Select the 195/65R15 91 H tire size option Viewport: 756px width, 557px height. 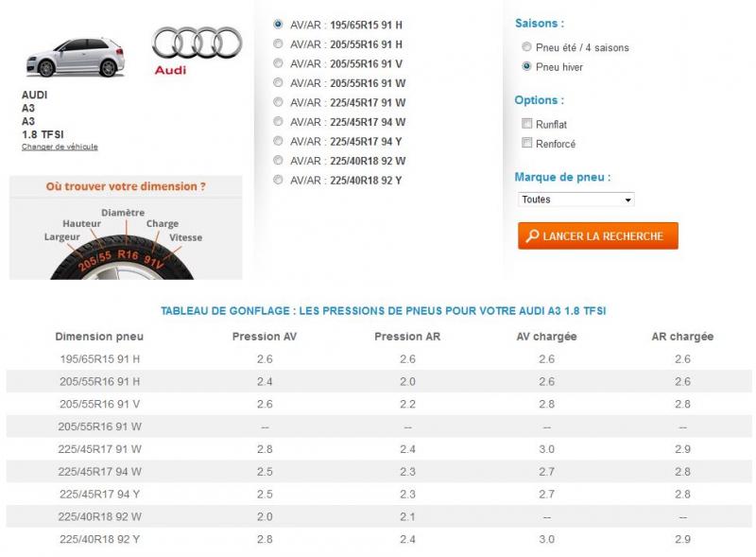tap(278, 25)
